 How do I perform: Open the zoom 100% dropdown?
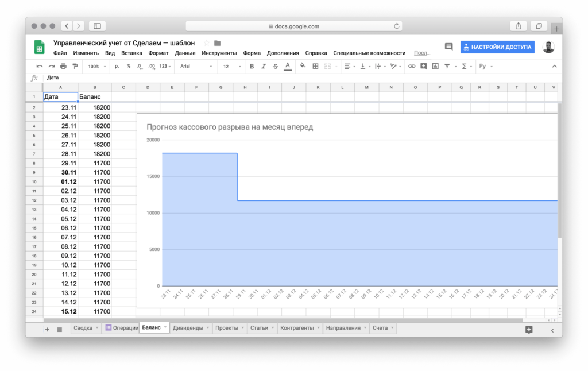point(97,67)
